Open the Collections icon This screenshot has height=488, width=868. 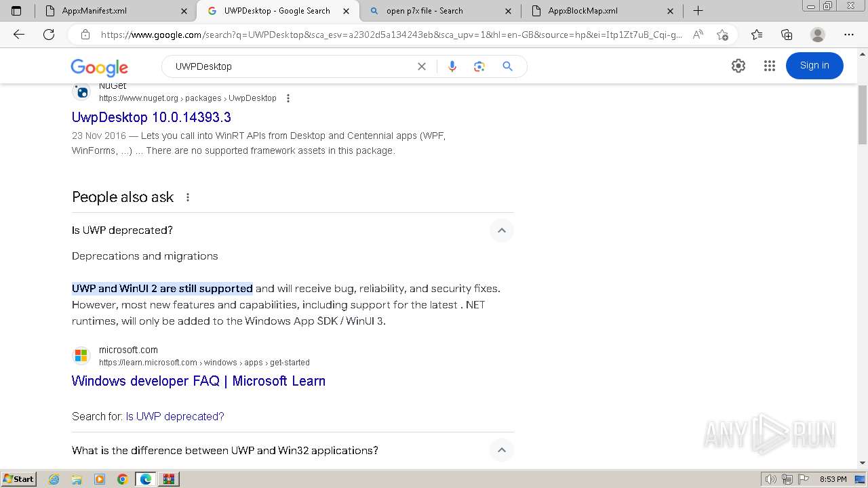[x=787, y=35]
